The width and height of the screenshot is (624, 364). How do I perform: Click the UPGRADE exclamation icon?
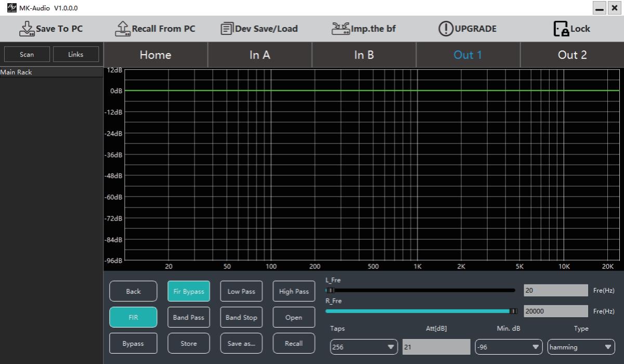(446, 29)
